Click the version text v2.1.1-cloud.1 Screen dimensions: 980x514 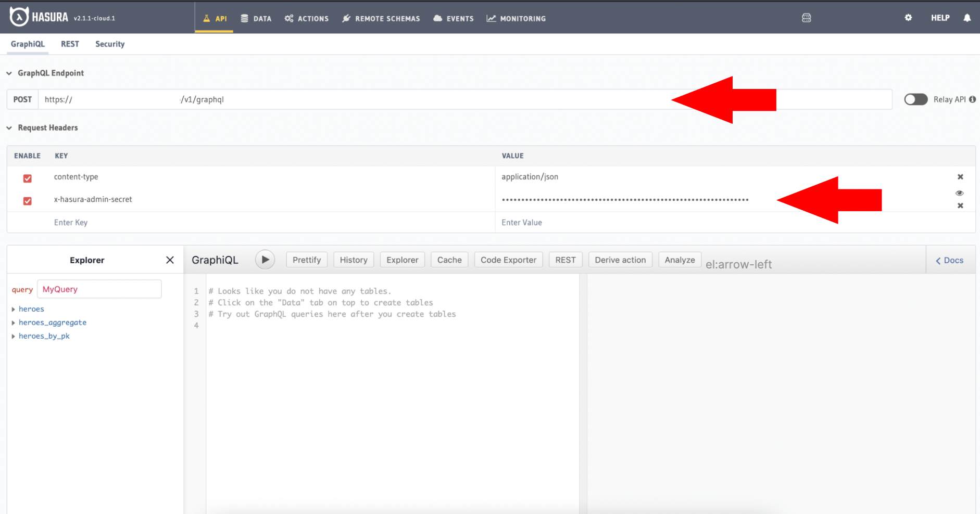[94, 18]
